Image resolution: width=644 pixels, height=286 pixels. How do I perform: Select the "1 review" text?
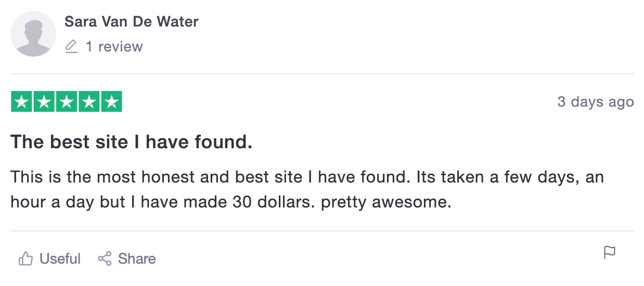114,47
